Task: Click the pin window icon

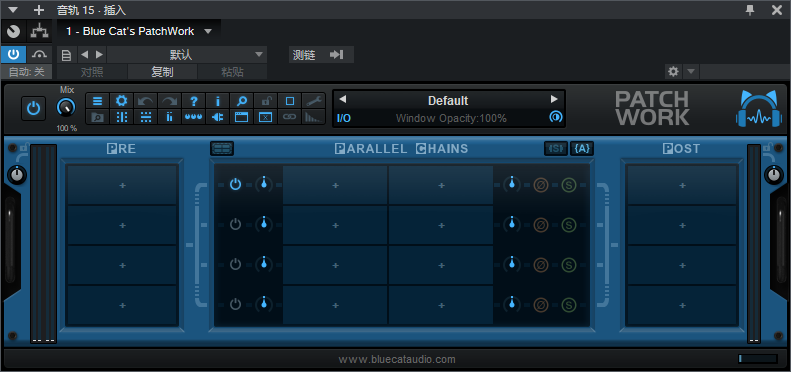Action: coord(751,9)
